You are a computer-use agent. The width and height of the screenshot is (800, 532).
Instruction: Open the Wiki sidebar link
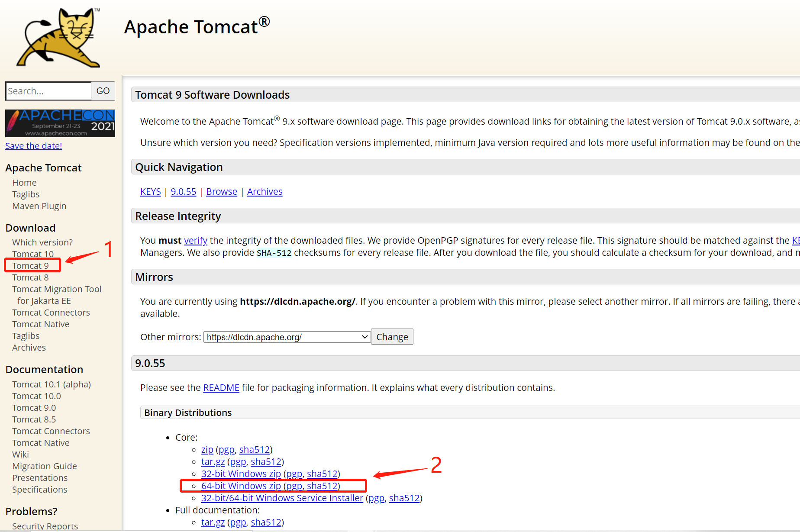click(x=20, y=455)
